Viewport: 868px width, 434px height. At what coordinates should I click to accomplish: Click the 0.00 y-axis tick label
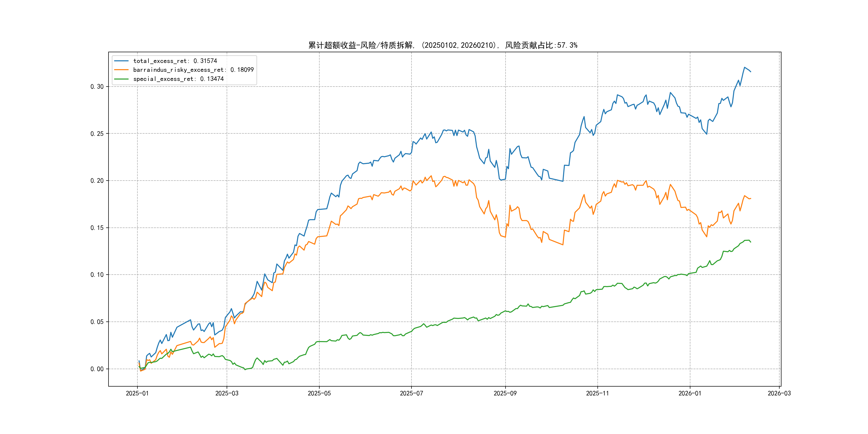click(x=97, y=369)
